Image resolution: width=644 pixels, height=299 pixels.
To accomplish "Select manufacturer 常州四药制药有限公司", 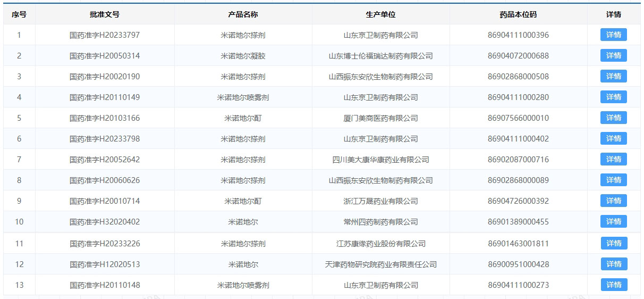I will (381, 222).
